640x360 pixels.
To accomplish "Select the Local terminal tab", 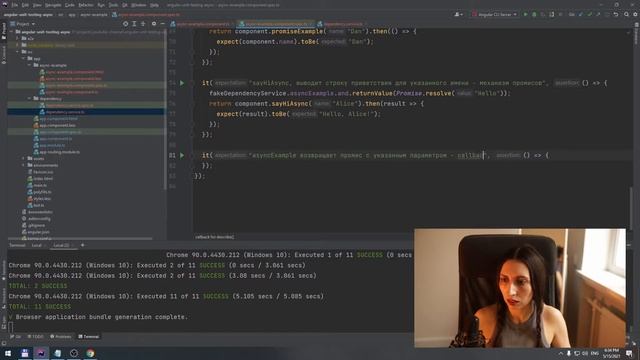I will click(x=37, y=245).
